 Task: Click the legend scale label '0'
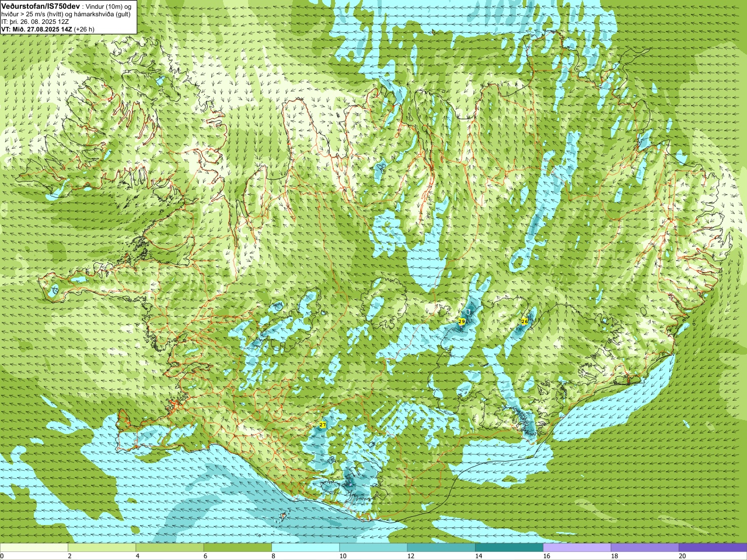(2, 556)
